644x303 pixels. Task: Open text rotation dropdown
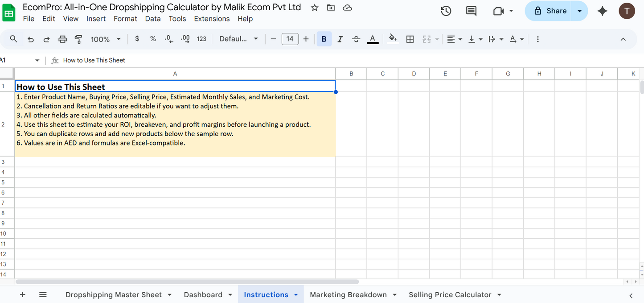516,39
